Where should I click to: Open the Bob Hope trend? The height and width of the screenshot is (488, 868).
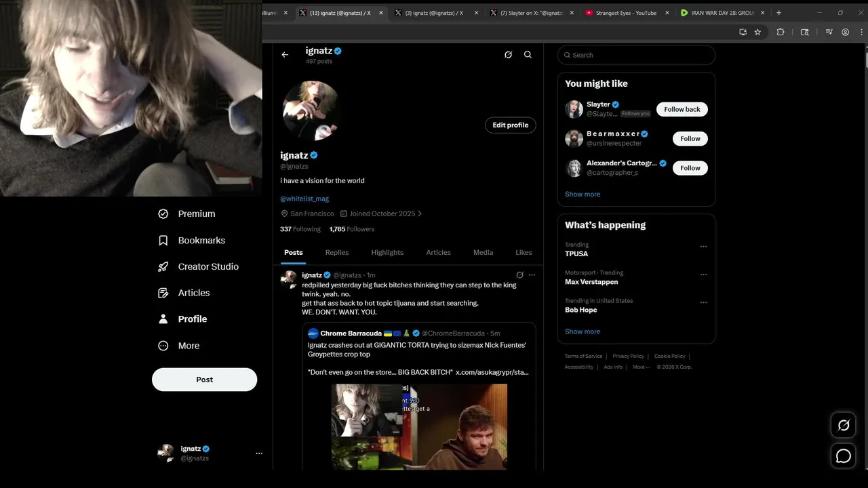click(x=581, y=310)
